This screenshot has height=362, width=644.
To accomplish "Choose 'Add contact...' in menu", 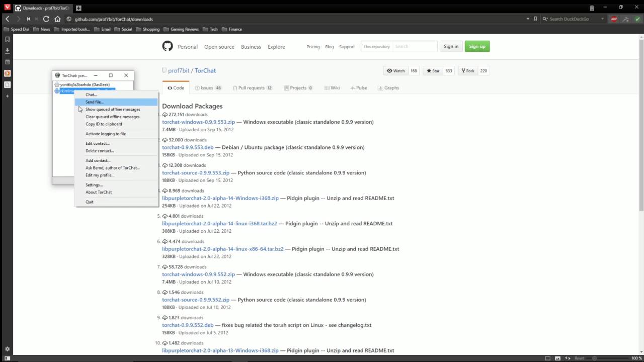I will point(116,160).
